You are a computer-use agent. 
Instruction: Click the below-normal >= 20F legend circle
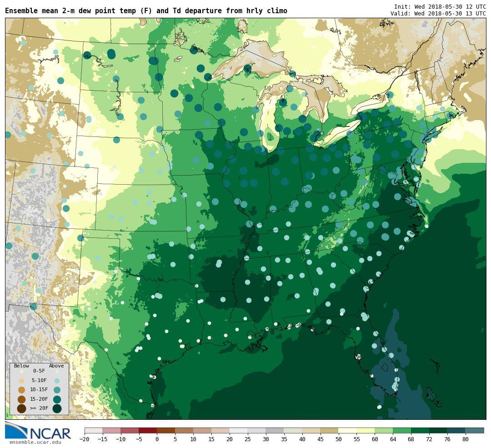pos(21,408)
